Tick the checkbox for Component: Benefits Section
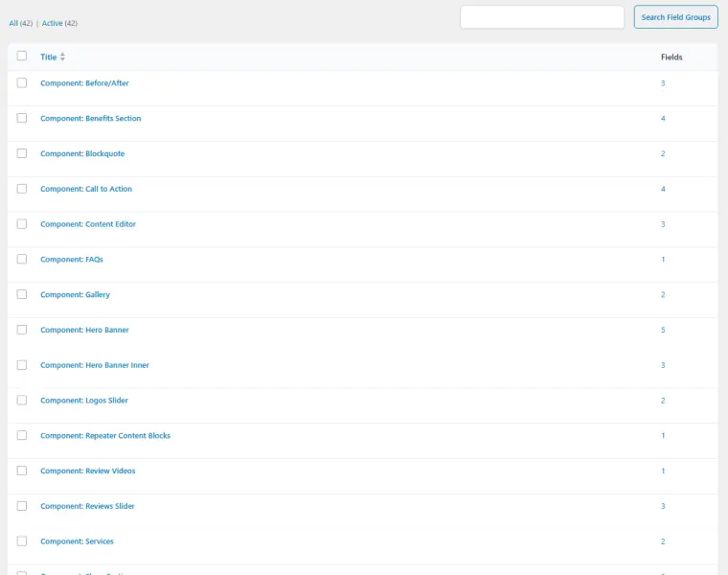Viewport: 728px width, 575px height. [22, 119]
